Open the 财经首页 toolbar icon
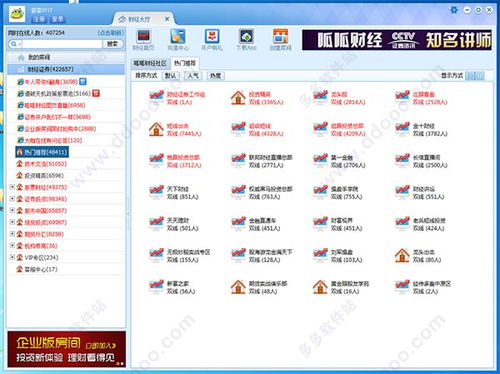This screenshot has width=500, height=374. [144, 40]
